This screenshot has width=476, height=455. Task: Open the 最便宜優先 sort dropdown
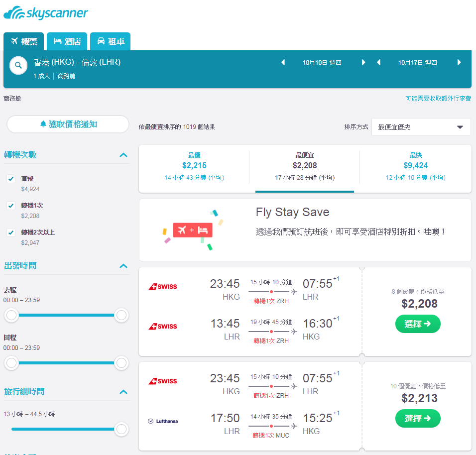(x=421, y=127)
